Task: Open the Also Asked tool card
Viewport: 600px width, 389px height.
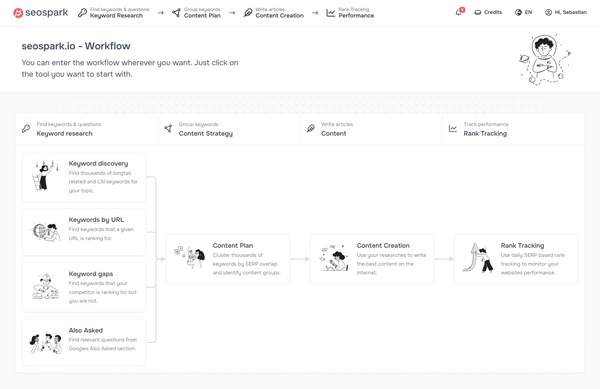Action: pyautogui.click(x=84, y=342)
